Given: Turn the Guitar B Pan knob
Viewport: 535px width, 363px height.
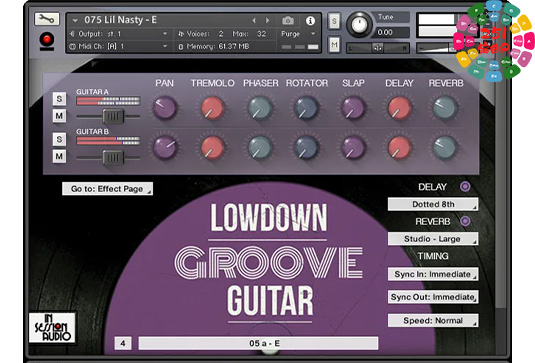Looking at the screenshot, I should click(x=164, y=147).
